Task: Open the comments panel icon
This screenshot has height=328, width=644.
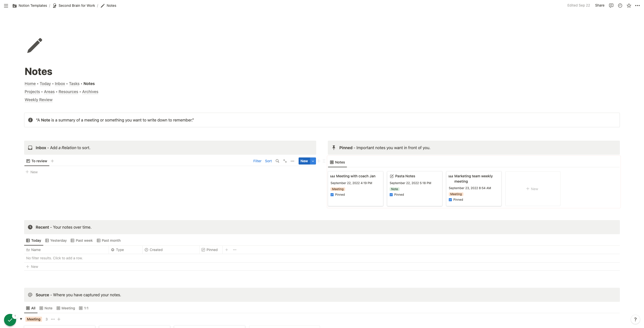Action: [x=611, y=6]
